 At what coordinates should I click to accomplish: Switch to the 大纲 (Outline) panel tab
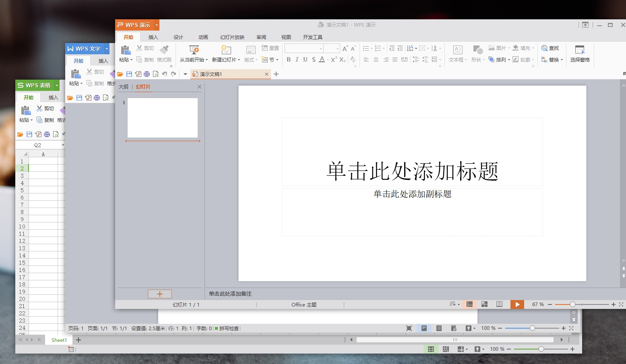[124, 87]
